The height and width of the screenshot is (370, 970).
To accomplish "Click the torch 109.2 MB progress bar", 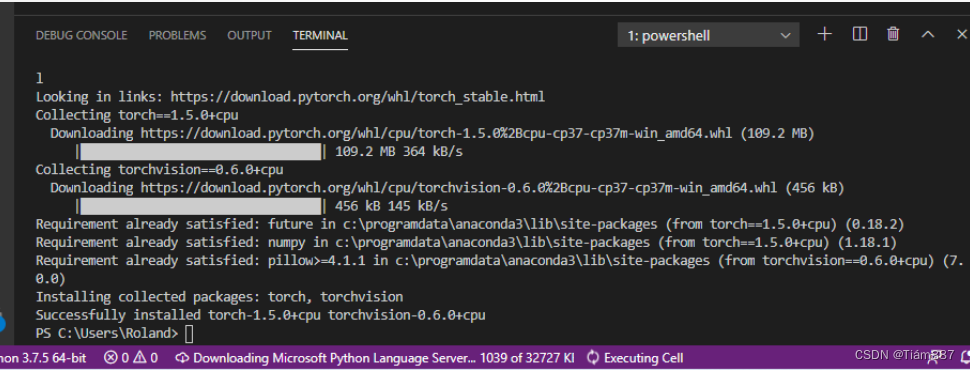I will pyautogui.click(x=201, y=152).
